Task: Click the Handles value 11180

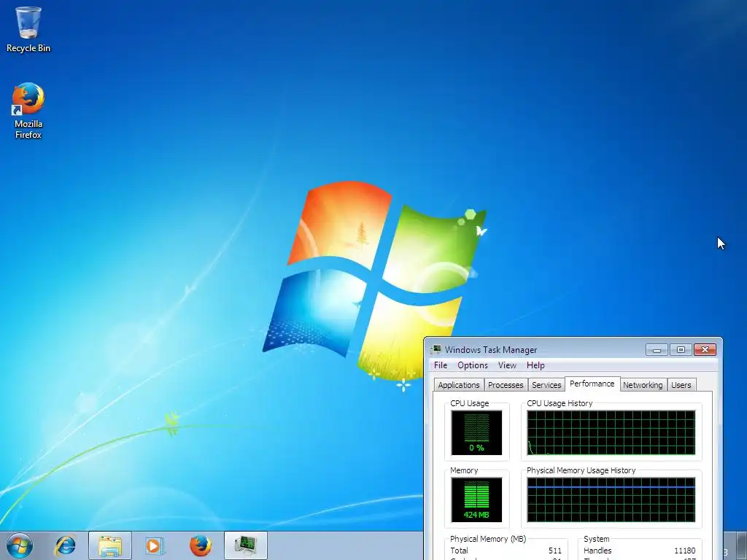Action: click(x=684, y=551)
